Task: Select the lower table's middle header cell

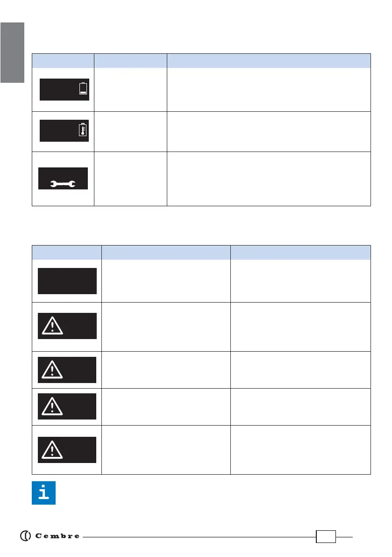Action: click(166, 252)
